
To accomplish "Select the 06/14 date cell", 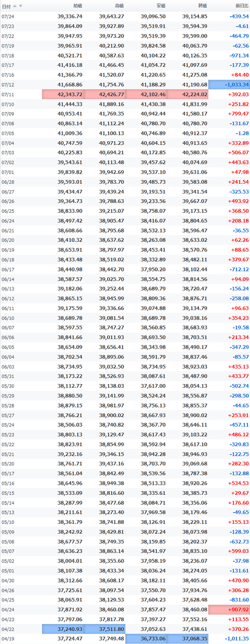I will pyautogui.click(x=8, y=278).
